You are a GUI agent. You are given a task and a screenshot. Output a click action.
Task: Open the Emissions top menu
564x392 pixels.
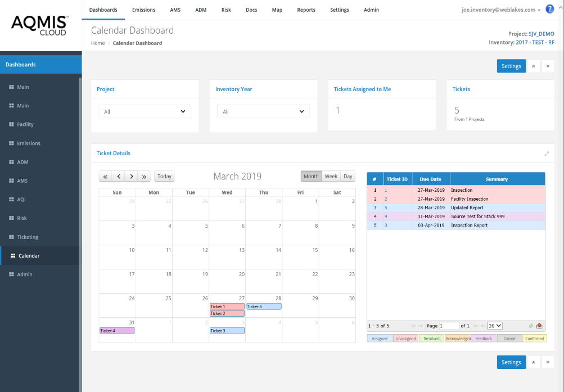point(143,10)
